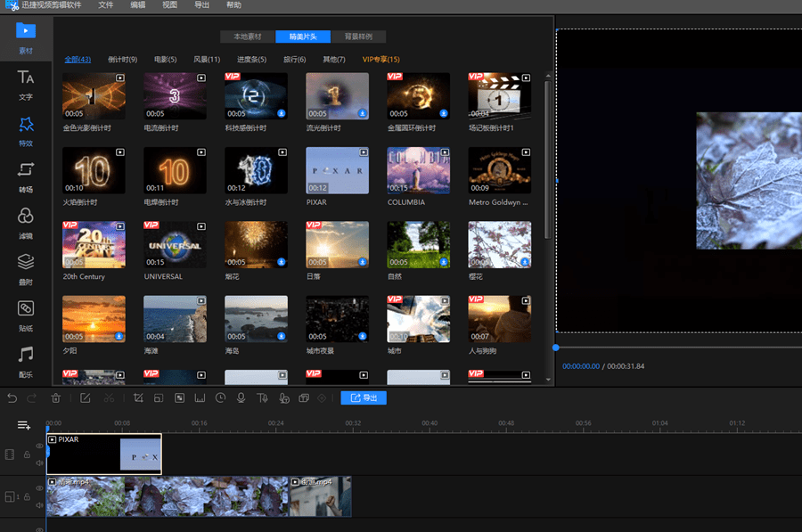
Task: Download the 金属圆环倒计时 template
Action: [x=444, y=113]
